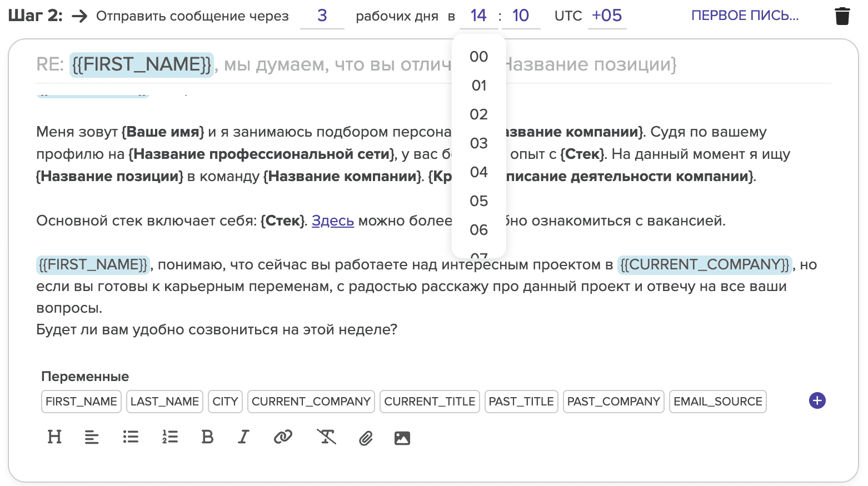Image resolution: width=868 pixels, height=486 pixels.
Task: Follow the Здесь hyperlink in message
Action: [332, 221]
